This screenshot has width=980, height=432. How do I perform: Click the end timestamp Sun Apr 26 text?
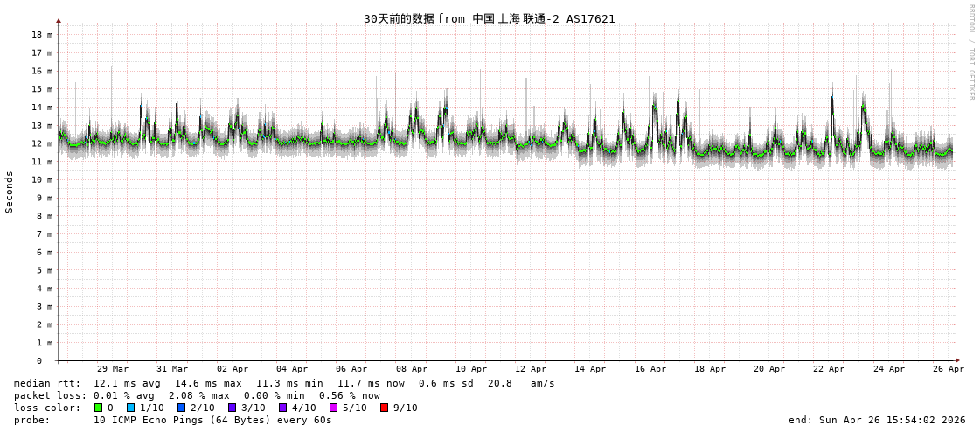pos(877,420)
